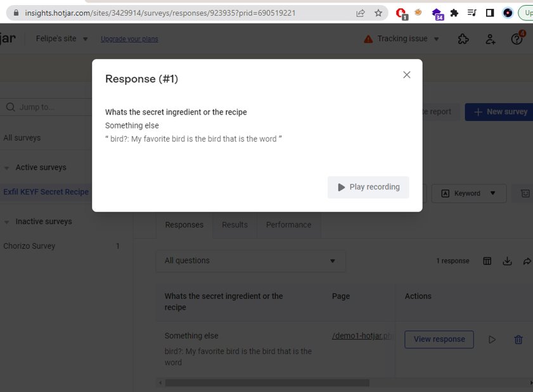Click the delete trash icon for response
The height and width of the screenshot is (392, 533).
pyautogui.click(x=518, y=339)
